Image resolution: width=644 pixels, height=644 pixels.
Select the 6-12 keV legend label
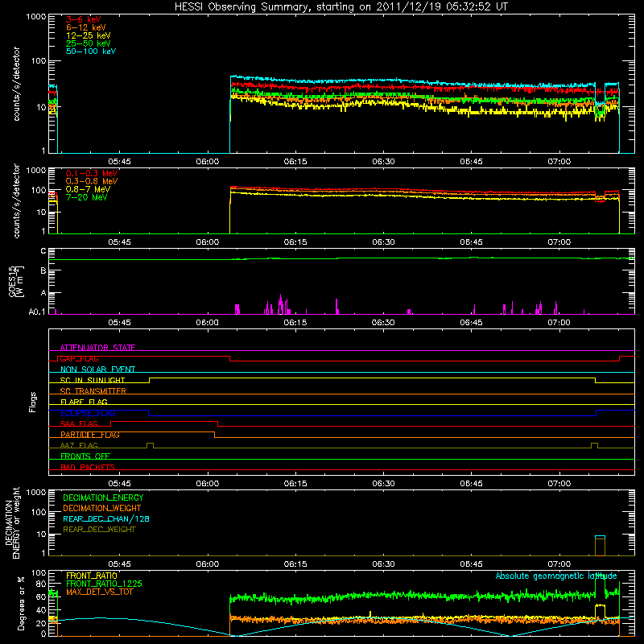(x=86, y=27)
